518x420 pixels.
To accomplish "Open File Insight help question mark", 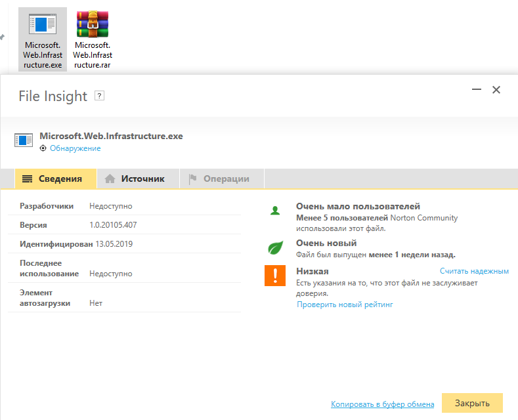I will coord(99,96).
